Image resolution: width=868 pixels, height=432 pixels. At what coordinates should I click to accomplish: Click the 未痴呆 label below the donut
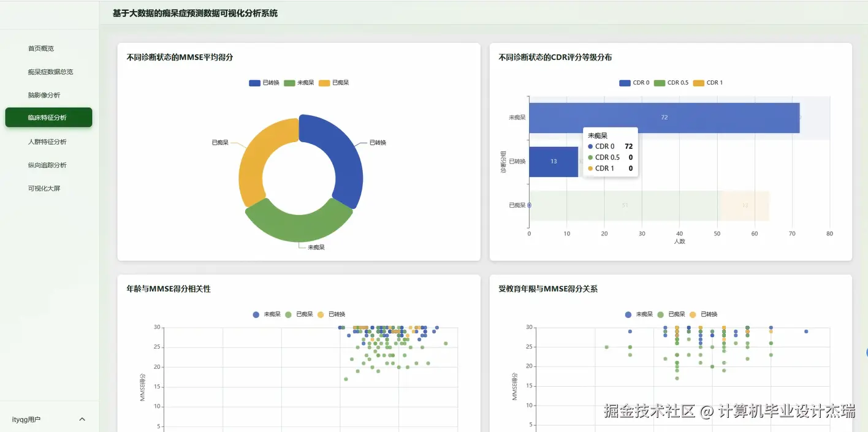click(316, 248)
